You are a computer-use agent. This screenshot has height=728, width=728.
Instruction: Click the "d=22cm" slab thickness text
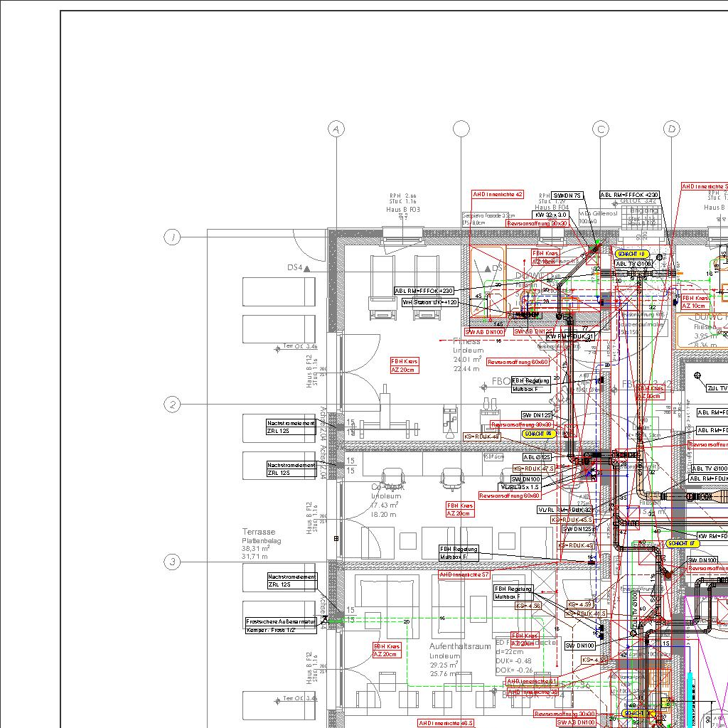click(510, 652)
